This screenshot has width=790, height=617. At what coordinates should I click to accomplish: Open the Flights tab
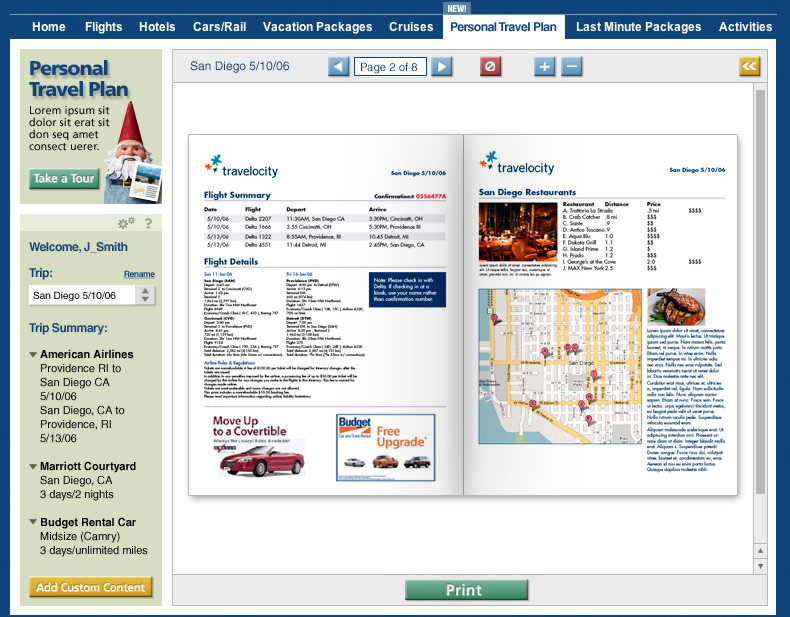(103, 27)
